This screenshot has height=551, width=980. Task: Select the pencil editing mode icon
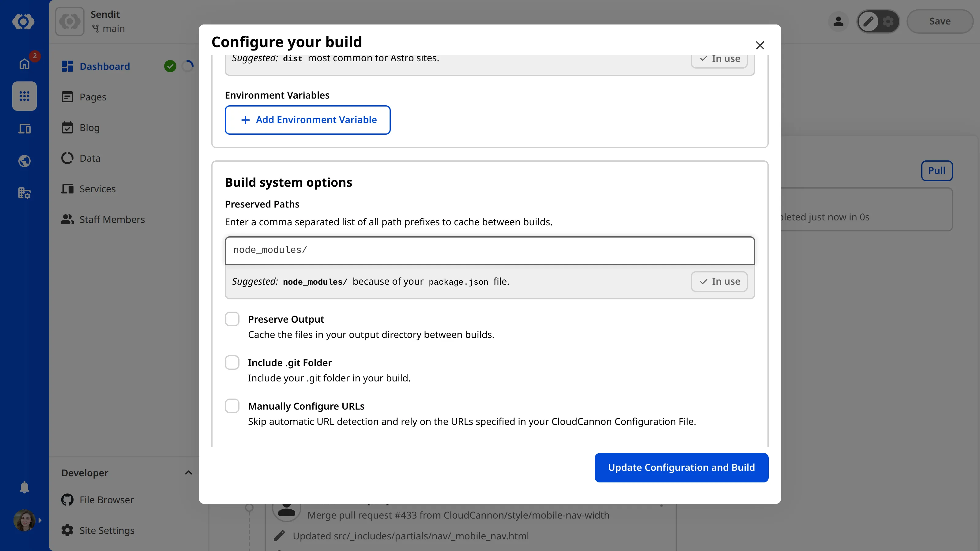(x=869, y=21)
